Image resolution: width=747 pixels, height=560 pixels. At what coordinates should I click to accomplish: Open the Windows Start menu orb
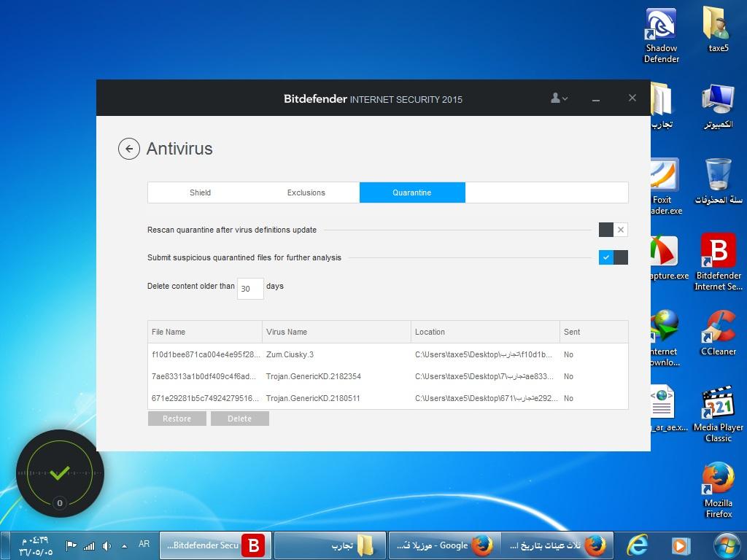click(726, 545)
